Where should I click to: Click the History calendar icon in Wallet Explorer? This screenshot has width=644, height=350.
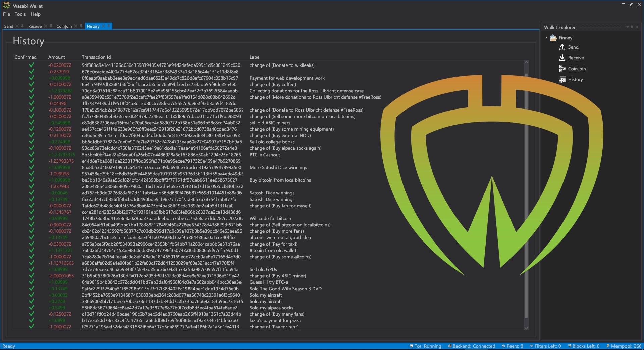coord(562,79)
